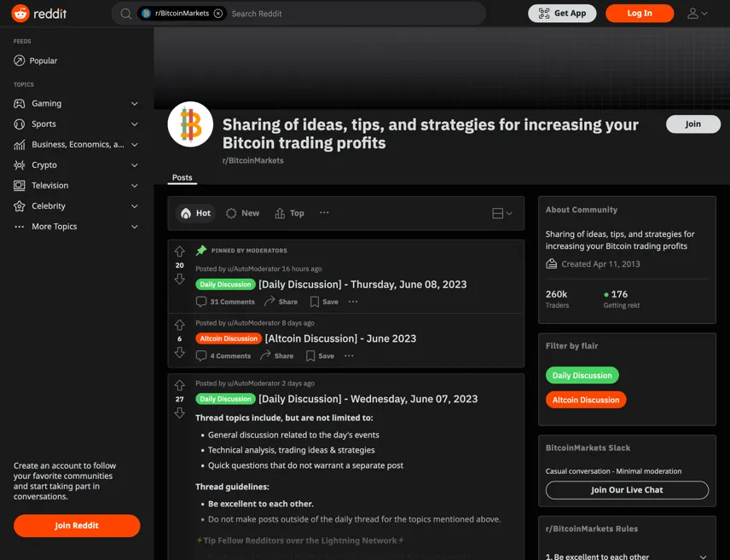Image resolution: width=730 pixels, height=560 pixels.
Task: Upvote the Altcoin Discussion June 2023 post
Action: coord(180,325)
